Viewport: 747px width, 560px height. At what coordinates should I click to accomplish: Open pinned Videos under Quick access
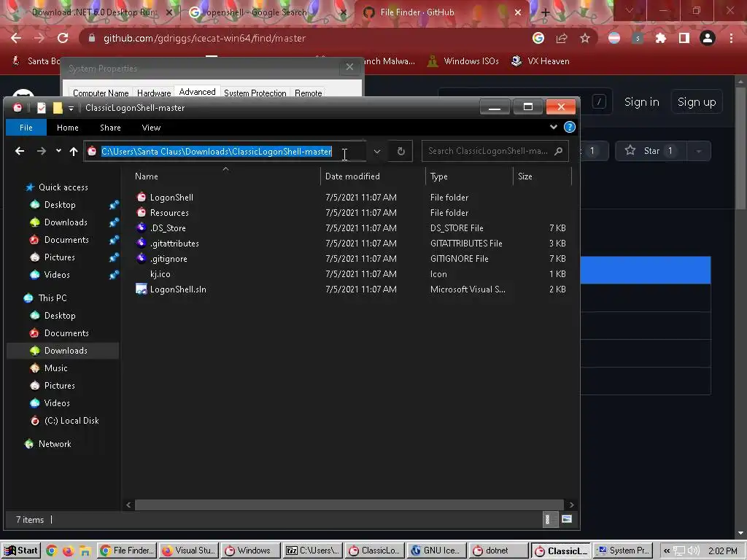tap(57, 275)
